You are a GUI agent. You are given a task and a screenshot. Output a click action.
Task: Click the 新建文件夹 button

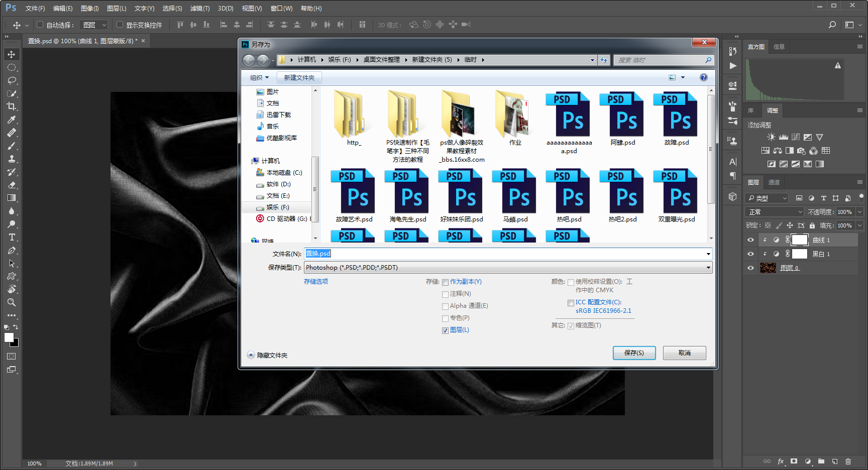(x=299, y=78)
